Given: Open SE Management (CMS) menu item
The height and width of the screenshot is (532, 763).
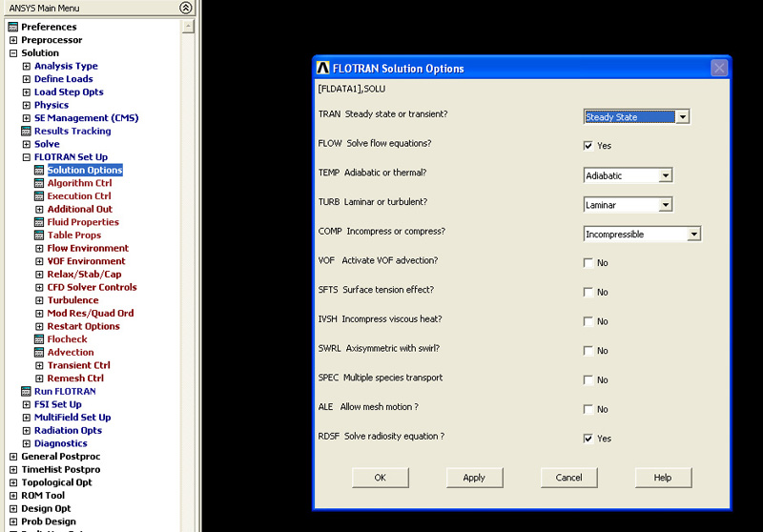Looking at the screenshot, I should [86, 118].
